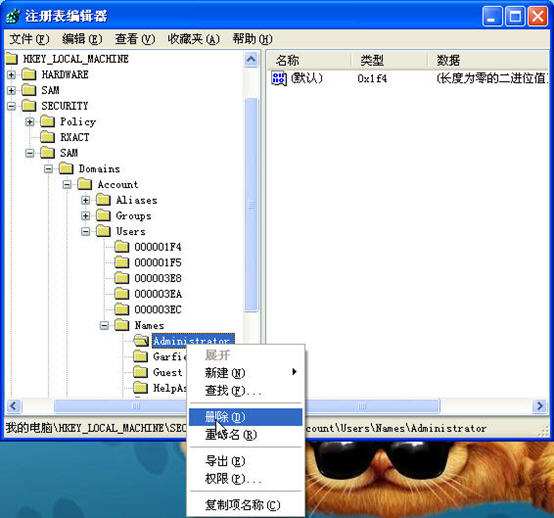Click the Registry Editor title bar icon
Image resolution: width=554 pixels, height=518 pixels.
[x=13, y=16]
